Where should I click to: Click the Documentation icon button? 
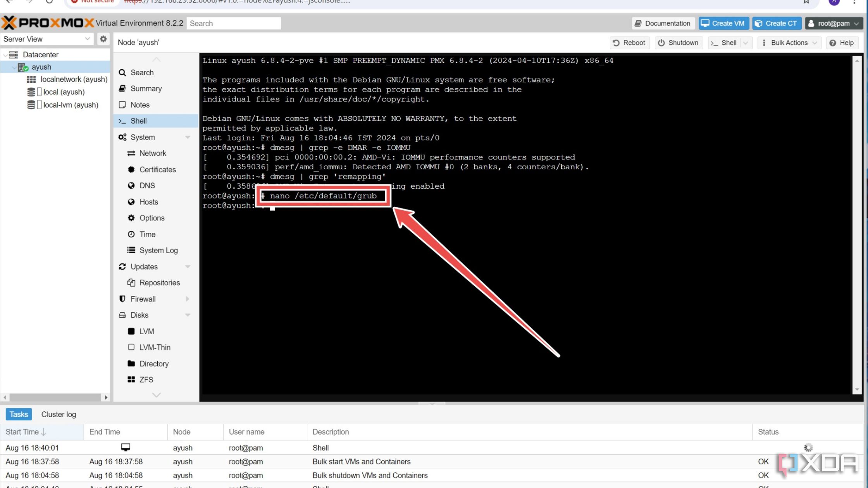[x=663, y=22]
